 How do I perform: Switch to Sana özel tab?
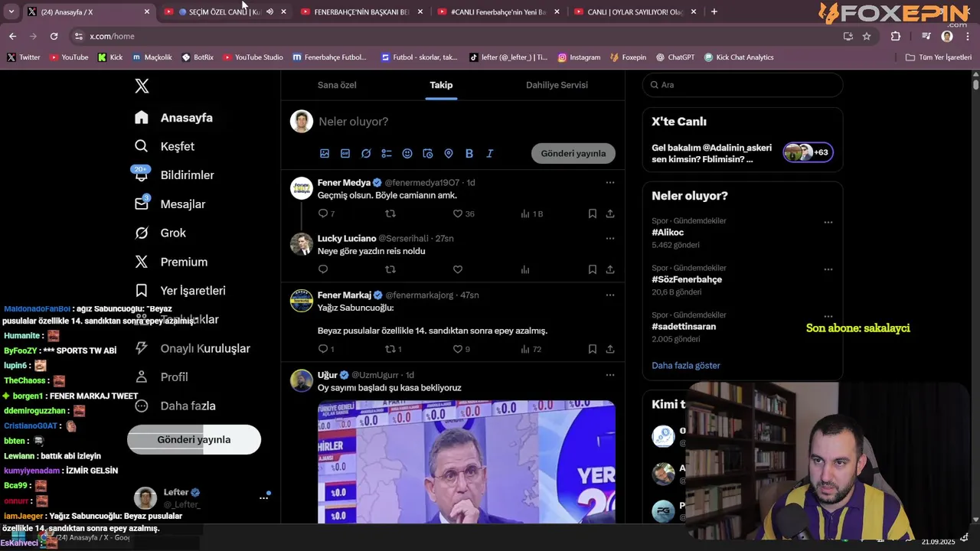pyautogui.click(x=337, y=85)
